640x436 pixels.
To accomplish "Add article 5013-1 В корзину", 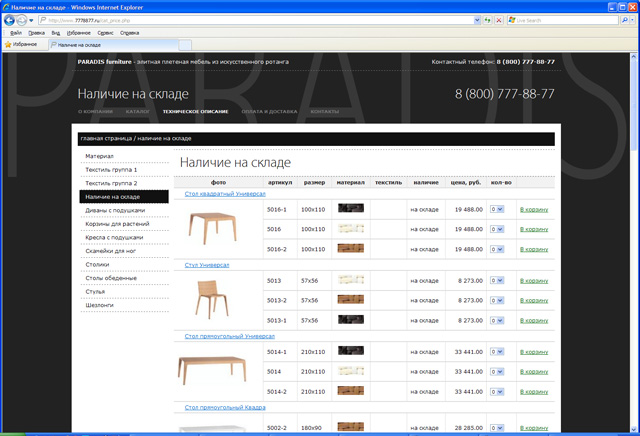I will [534, 321].
